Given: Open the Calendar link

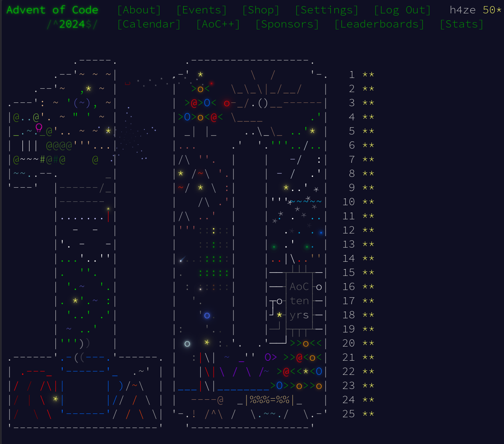Looking at the screenshot, I should pyautogui.click(x=149, y=24).
